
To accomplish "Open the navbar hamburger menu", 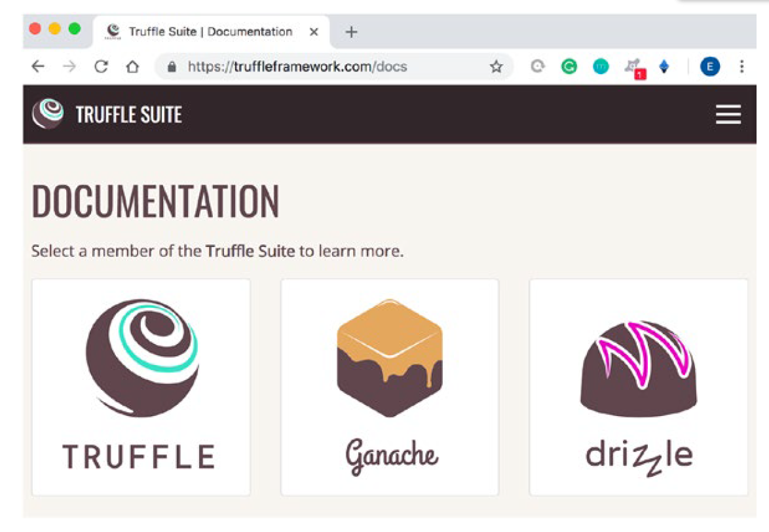I will click(x=728, y=114).
